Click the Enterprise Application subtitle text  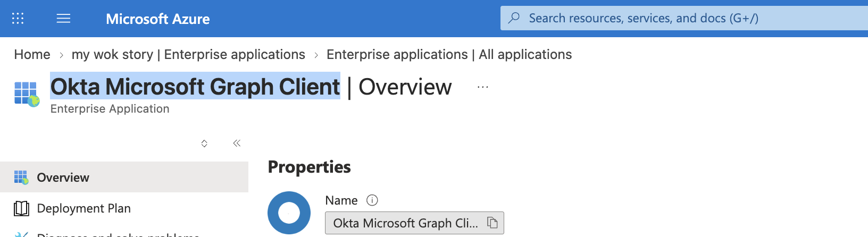tap(110, 108)
